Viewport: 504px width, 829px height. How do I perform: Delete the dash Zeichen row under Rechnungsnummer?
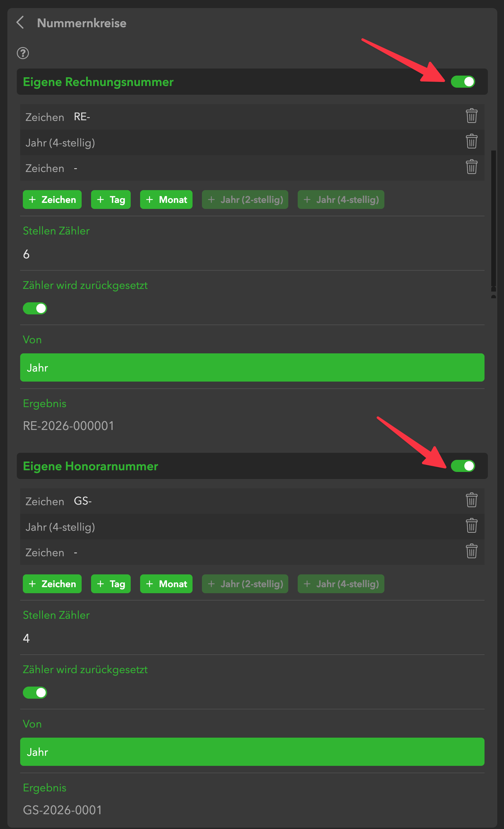pos(471,167)
